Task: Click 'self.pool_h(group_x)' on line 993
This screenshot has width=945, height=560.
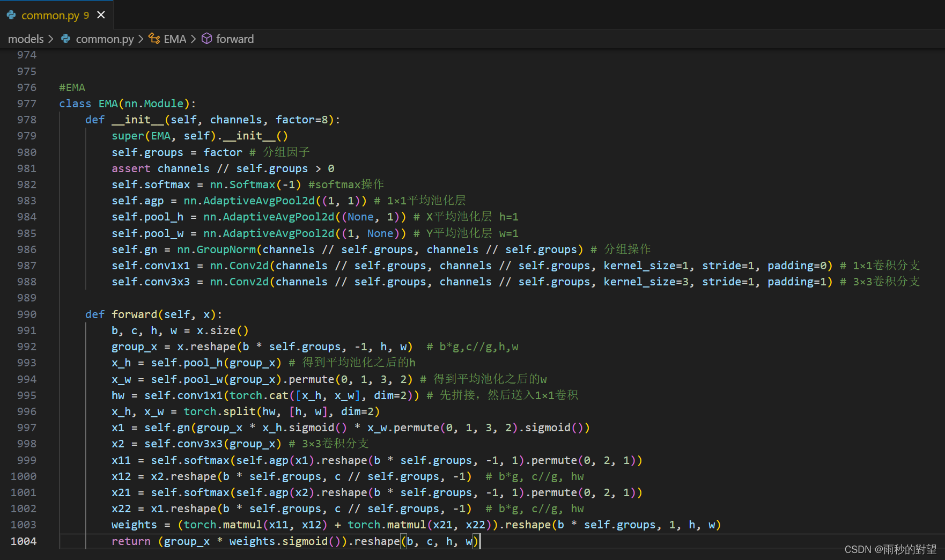Action: (216, 363)
